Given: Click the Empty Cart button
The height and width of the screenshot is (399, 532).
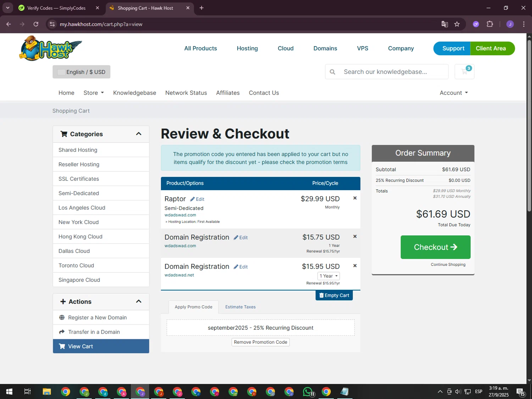Looking at the screenshot, I should tap(334, 295).
